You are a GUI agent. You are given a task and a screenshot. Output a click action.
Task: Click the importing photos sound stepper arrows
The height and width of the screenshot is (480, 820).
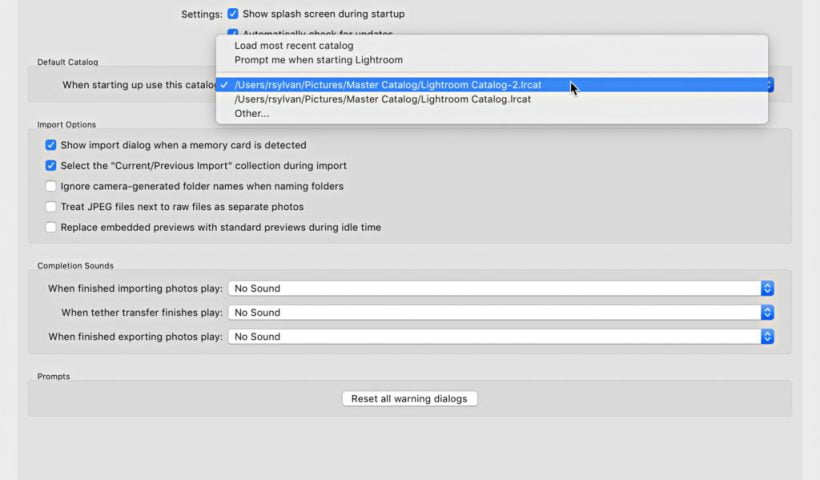coord(767,288)
